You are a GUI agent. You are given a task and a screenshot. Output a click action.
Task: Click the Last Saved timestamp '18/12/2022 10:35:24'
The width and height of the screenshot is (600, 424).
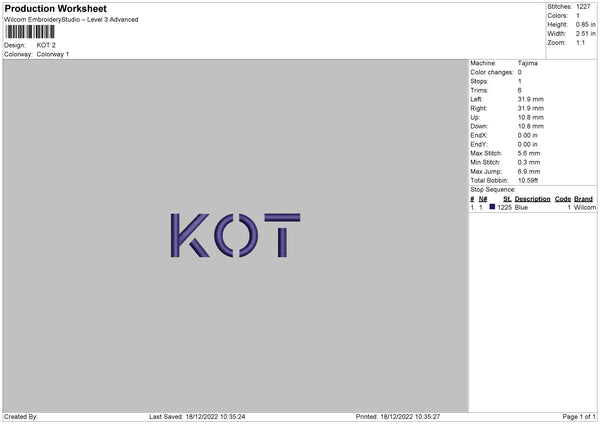tap(215, 417)
